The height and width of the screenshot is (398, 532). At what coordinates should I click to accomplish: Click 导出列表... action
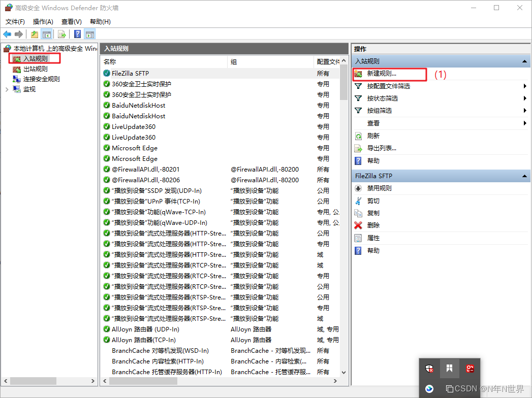click(382, 148)
